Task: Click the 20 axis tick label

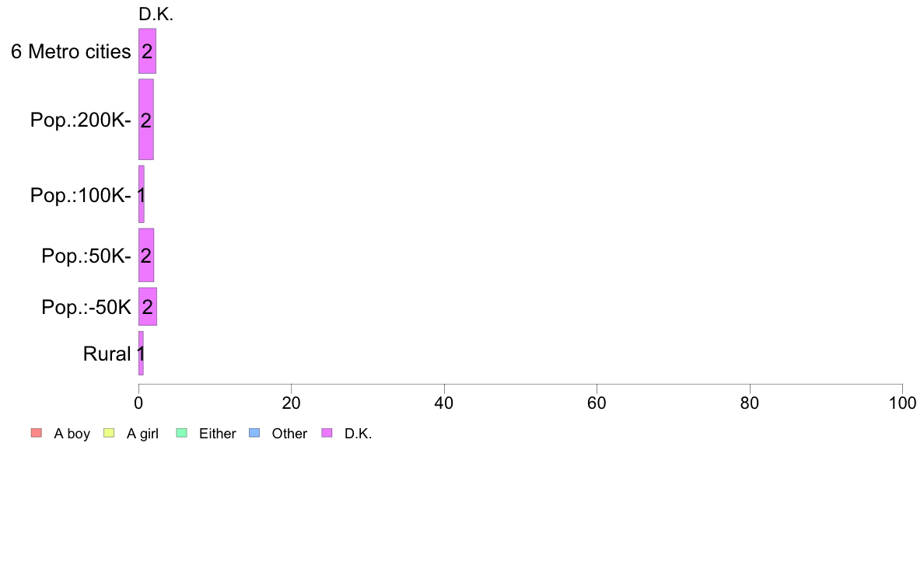Action: click(291, 403)
